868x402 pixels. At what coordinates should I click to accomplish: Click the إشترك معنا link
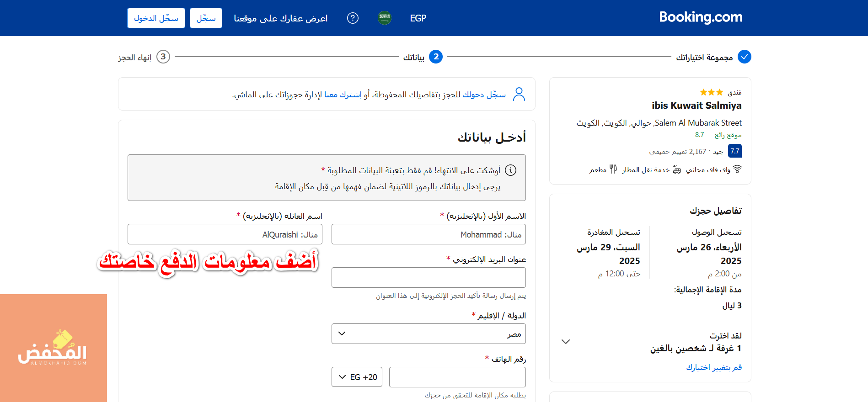[x=343, y=95]
